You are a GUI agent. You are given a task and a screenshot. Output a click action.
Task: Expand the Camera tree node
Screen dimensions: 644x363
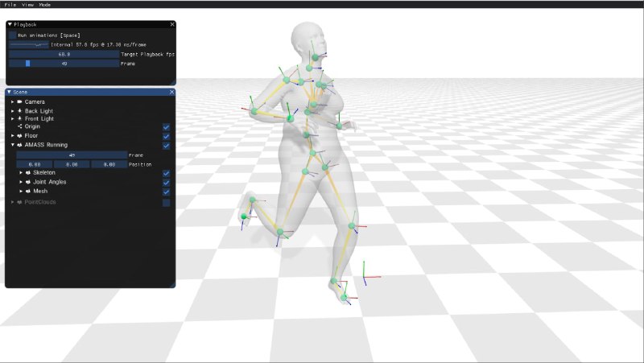pyautogui.click(x=13, y=102)
